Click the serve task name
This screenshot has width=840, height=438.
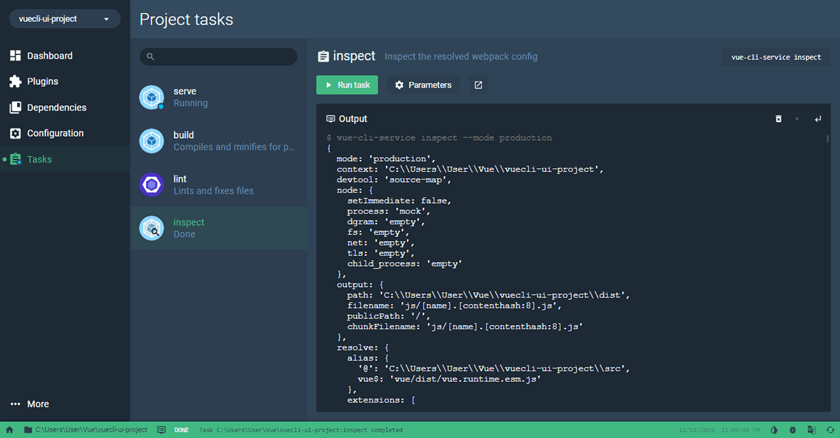[185, 91]
